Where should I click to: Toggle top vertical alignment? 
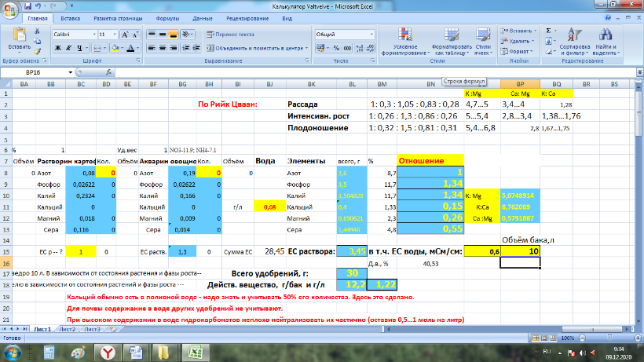click(152, 35)
